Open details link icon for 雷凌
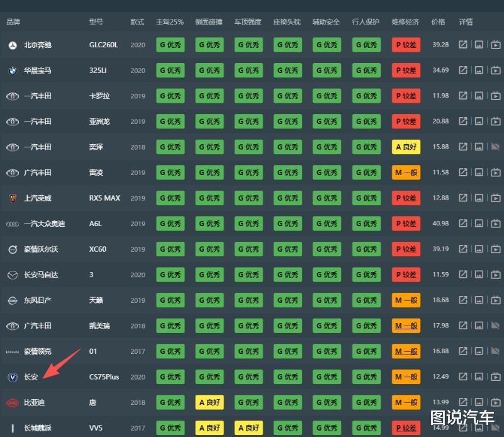 click(463, 173)
